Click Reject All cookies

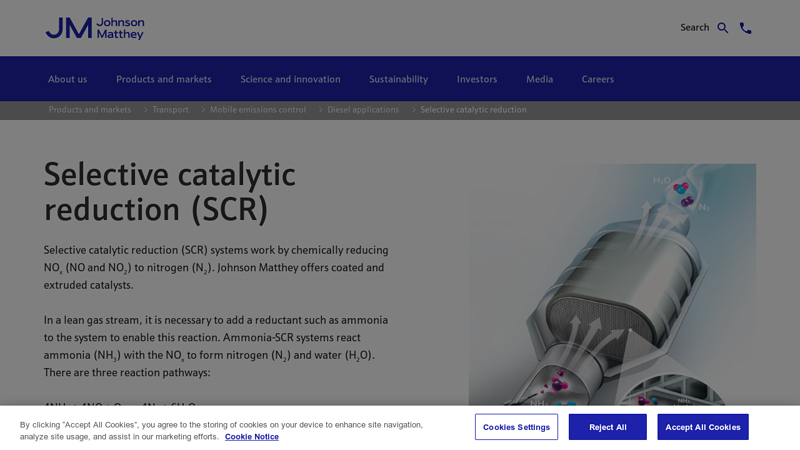(x=608, y=427)
